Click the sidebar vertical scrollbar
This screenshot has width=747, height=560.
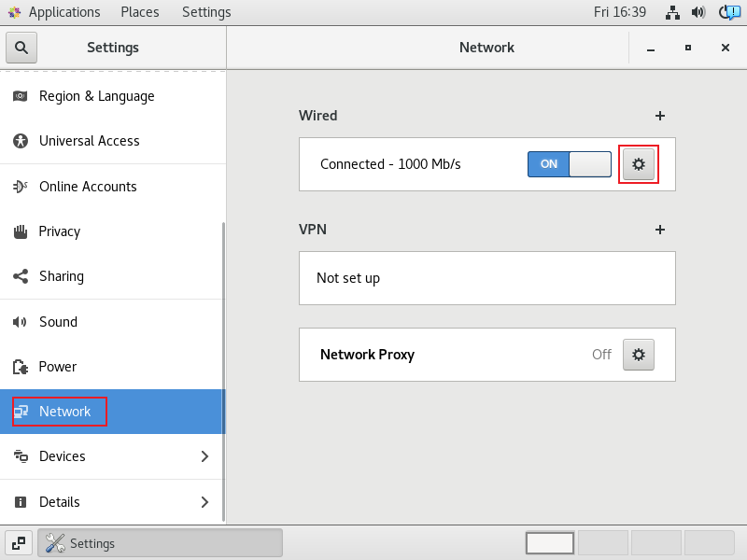click(x=223, y=371)
